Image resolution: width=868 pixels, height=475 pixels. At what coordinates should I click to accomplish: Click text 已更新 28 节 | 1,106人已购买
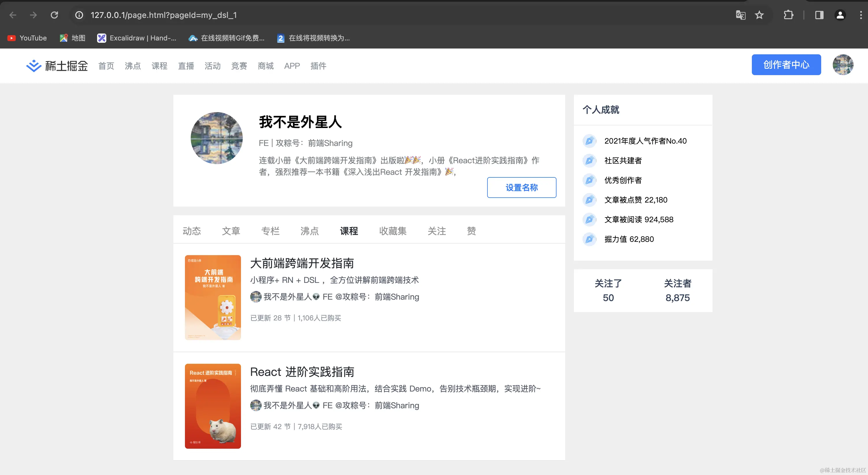click(296, 318)
